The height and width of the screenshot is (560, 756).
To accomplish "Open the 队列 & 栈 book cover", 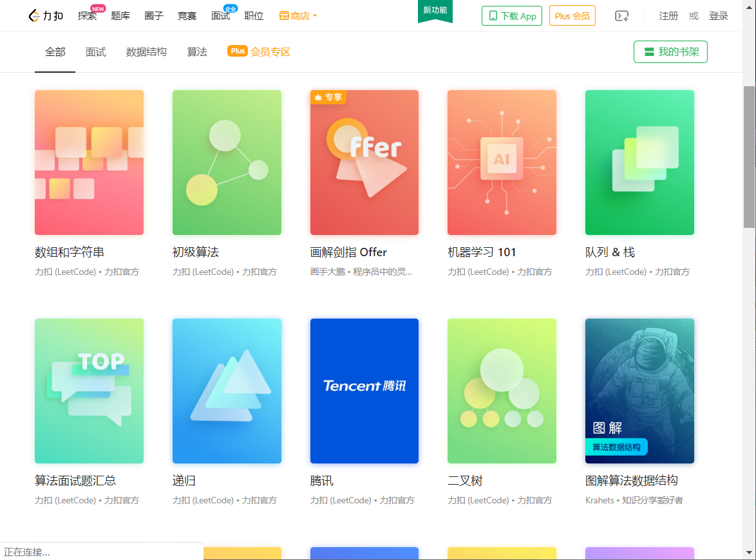I will (x=640, y=162).
